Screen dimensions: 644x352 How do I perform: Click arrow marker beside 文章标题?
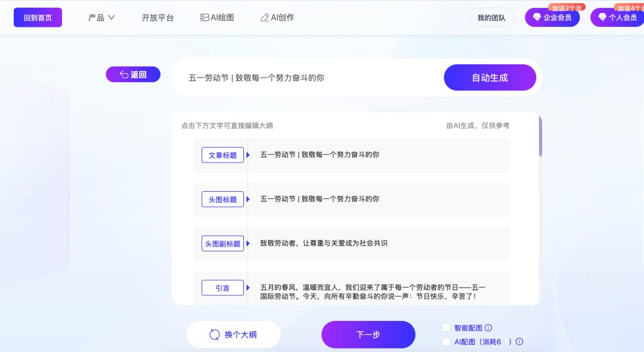(x=248, y=155)
